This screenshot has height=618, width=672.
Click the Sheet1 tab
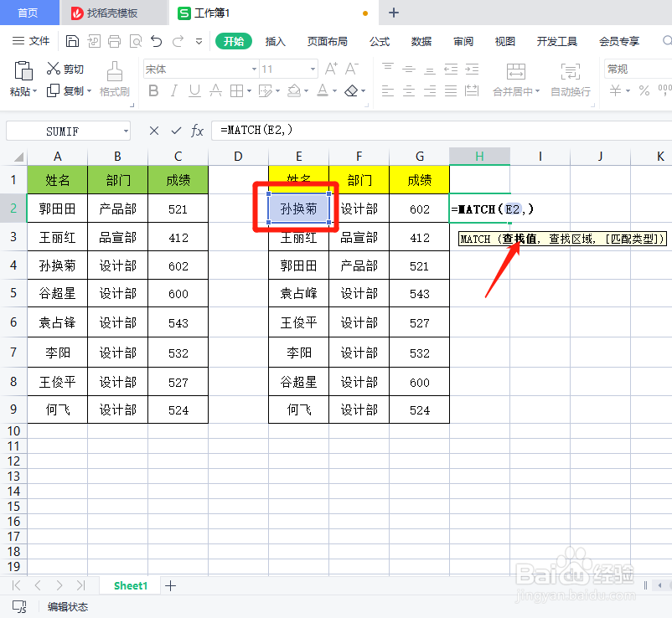[x=130, y=586]
